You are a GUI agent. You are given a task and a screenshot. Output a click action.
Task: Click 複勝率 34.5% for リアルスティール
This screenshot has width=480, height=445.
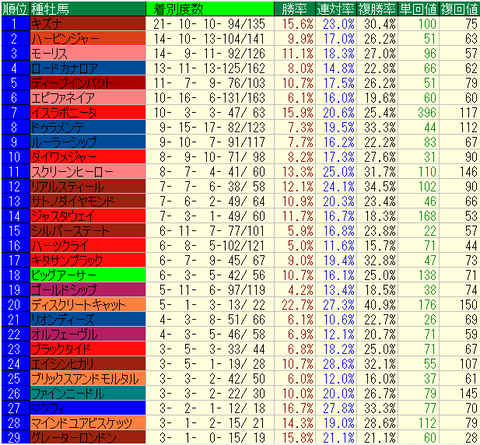click(380, 187)
